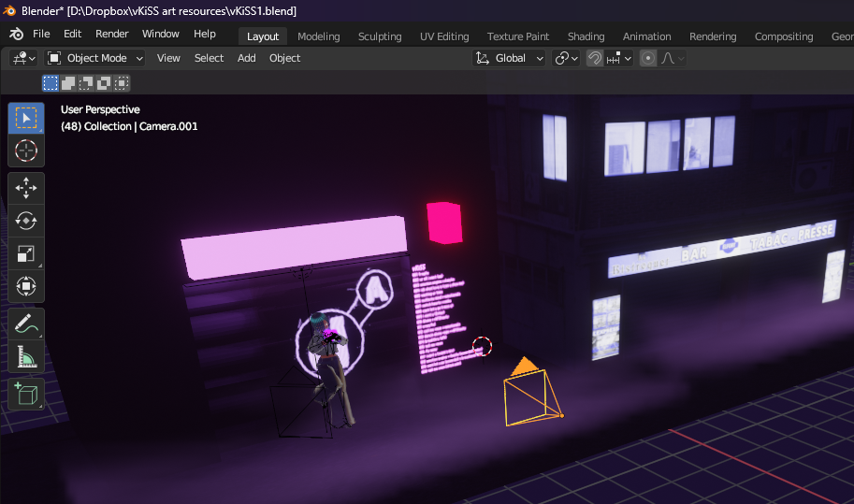This screenshot has height=504, width=854.
Task: Switch to the Shading workspace tab
Action: tap(586, 36)
